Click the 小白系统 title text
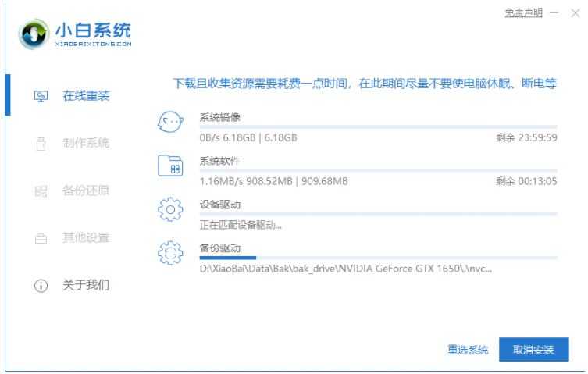Viewport: 588px width, 374px height. 93,30
